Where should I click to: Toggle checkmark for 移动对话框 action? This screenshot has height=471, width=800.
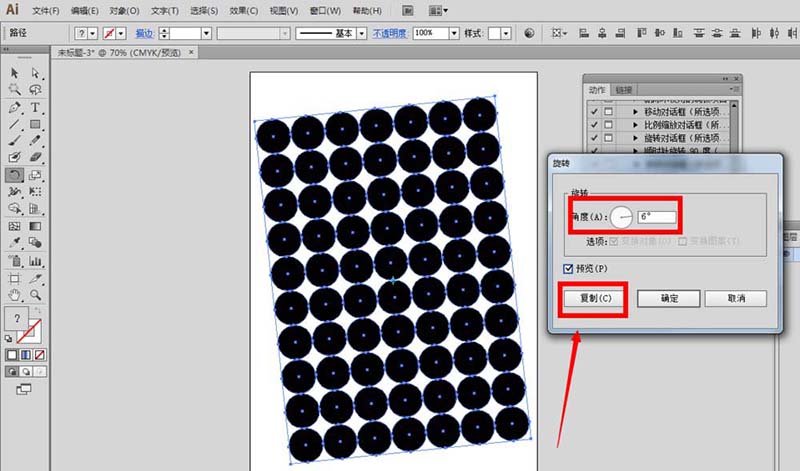595,110
